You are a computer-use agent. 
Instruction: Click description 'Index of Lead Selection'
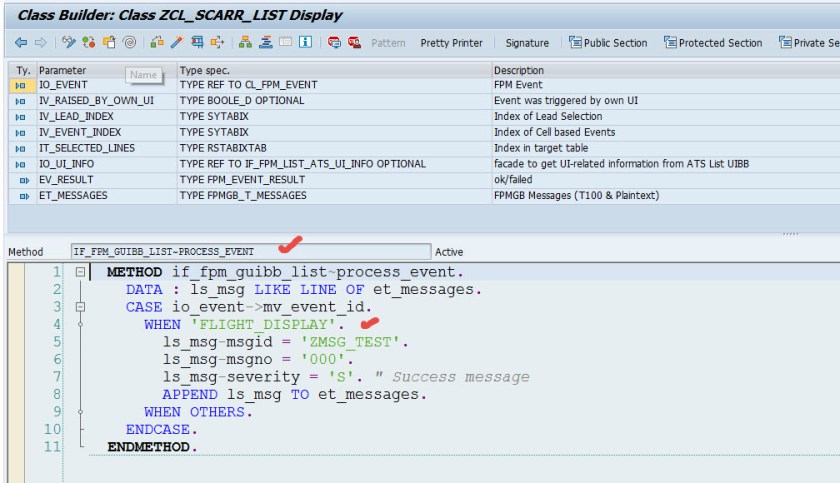(x=548, y=116)
